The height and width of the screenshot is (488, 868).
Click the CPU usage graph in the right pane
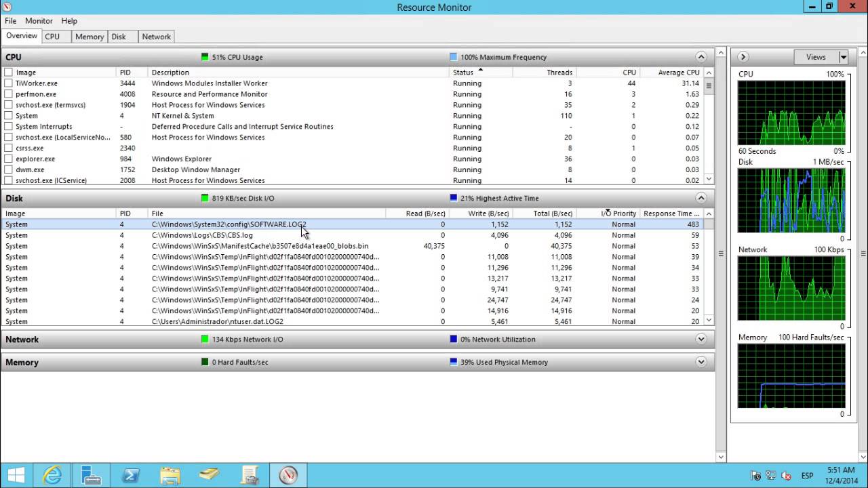tap(791, 113)
